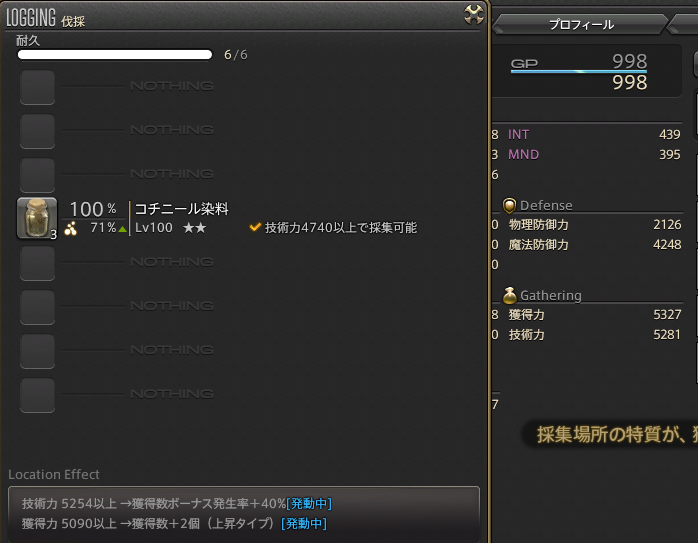
Task: Click the durability 耐久 progress bar
Action: pyautogui.click(x=115, y=55)
